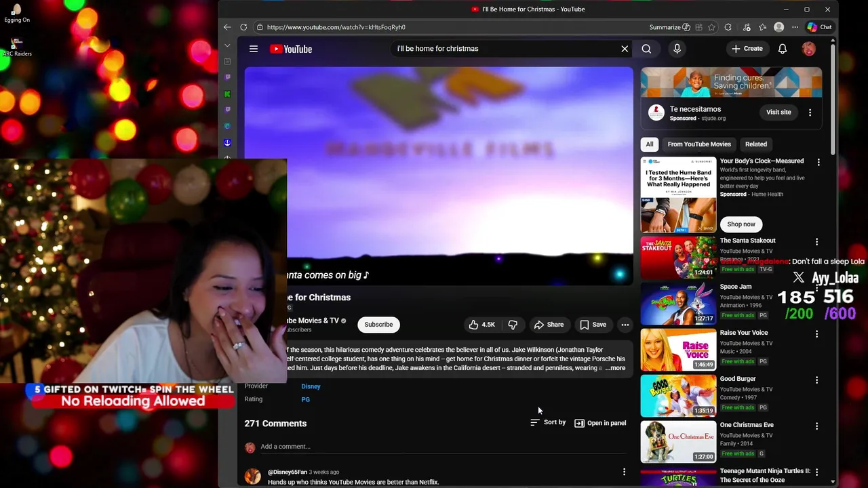Open the Egging On desktop shortcut
The width and height of the screenshot is (868, 488).
(x=16, y=13)
